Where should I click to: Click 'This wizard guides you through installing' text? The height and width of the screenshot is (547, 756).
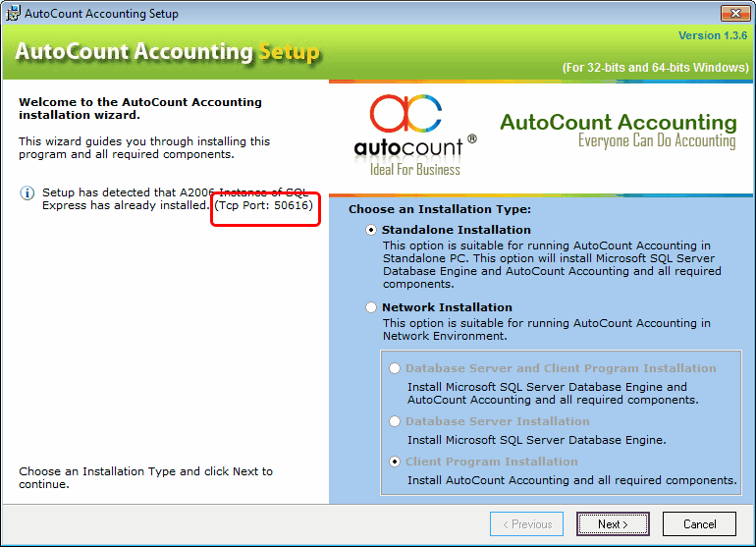click(x=144, y=147)
